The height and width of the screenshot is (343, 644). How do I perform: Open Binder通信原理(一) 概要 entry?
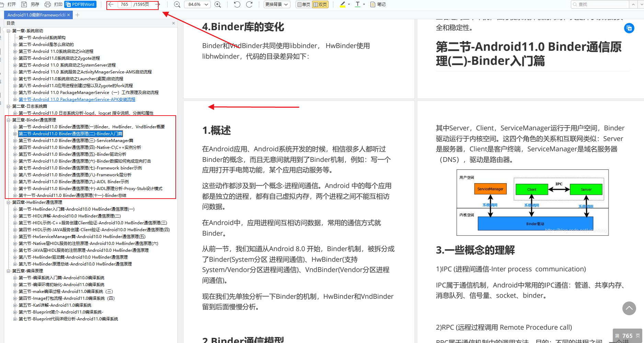[92, 127]
